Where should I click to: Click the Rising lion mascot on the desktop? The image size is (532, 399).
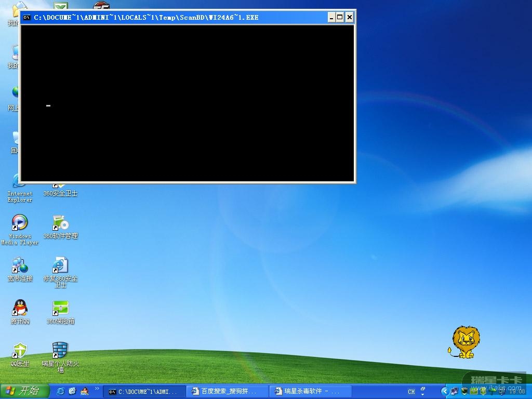(464, 342)
